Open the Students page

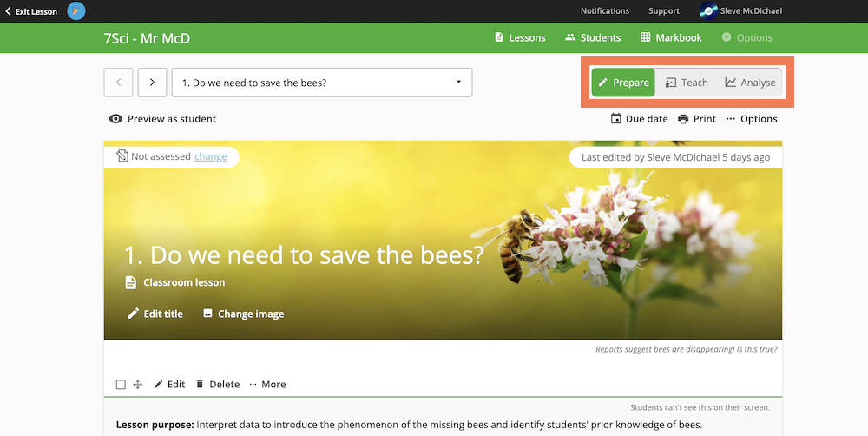(x=592, y=37)
